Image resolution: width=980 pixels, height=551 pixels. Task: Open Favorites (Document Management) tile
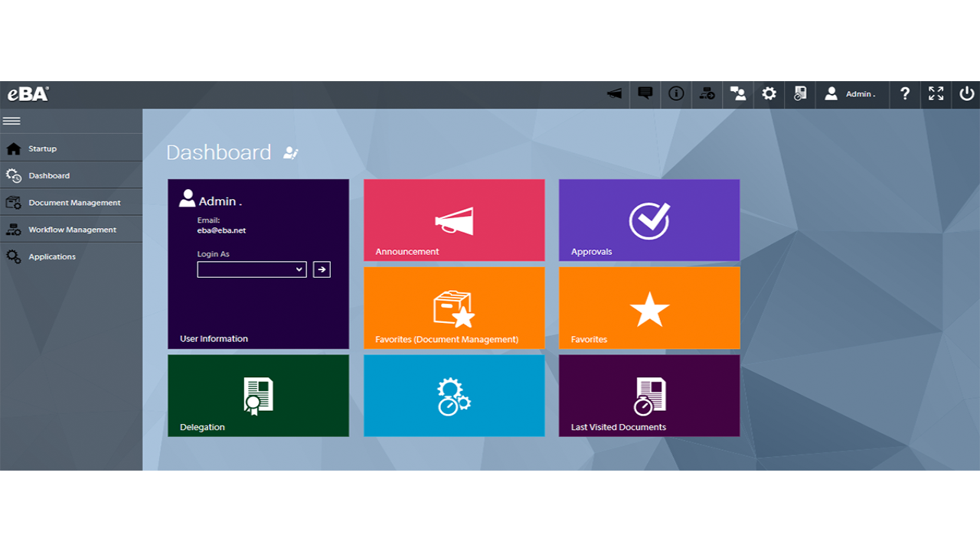coord(454,308)
